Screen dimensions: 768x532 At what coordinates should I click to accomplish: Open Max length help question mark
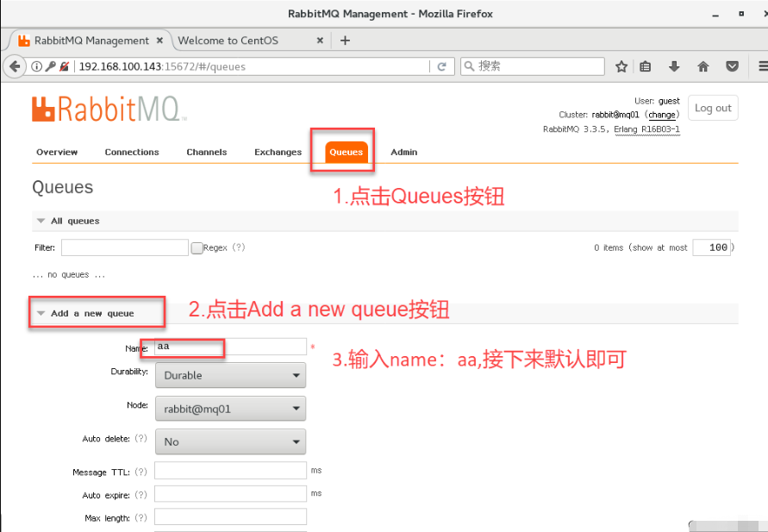[x=140, y=518]
